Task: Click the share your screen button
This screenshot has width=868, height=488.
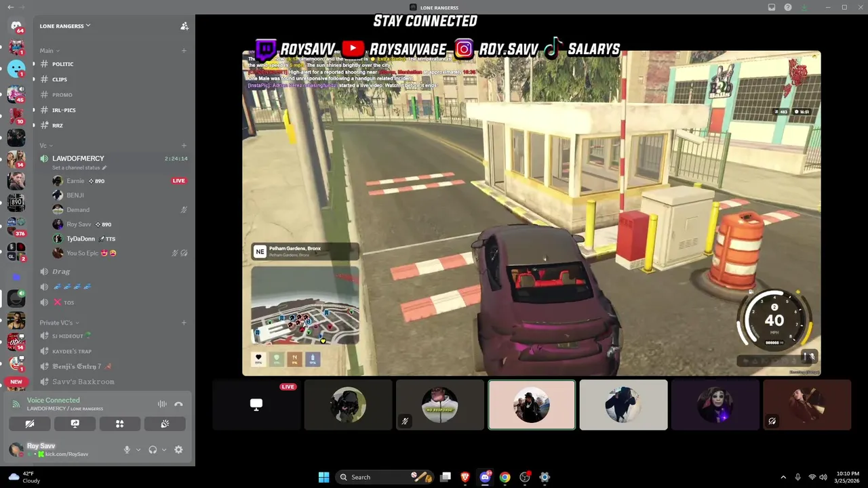Action: [x=75, y=424]
